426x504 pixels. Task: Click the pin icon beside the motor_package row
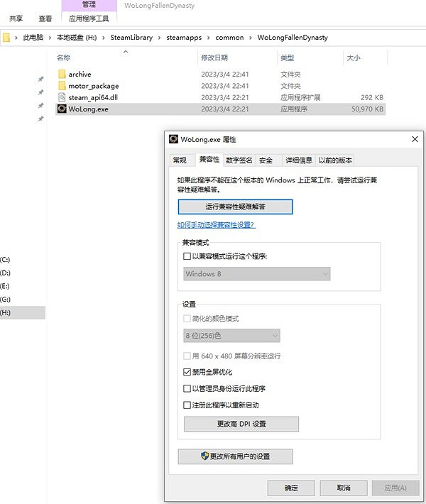[41, 92]
